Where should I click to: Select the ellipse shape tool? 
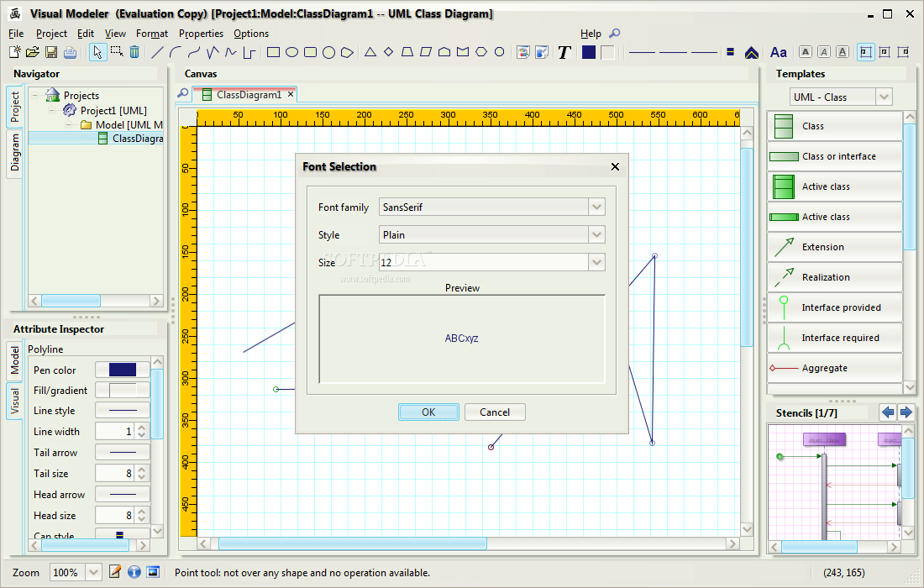[x=291, y=52]
